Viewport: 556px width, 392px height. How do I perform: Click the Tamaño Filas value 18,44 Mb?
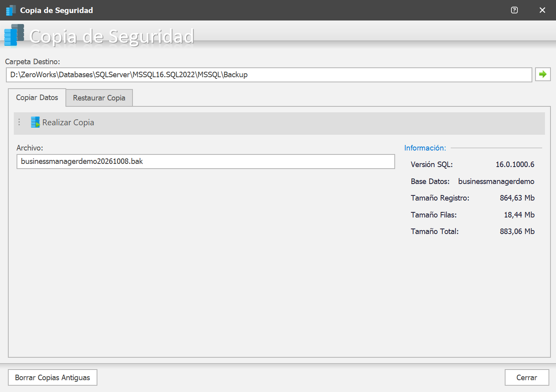(519, 215)
